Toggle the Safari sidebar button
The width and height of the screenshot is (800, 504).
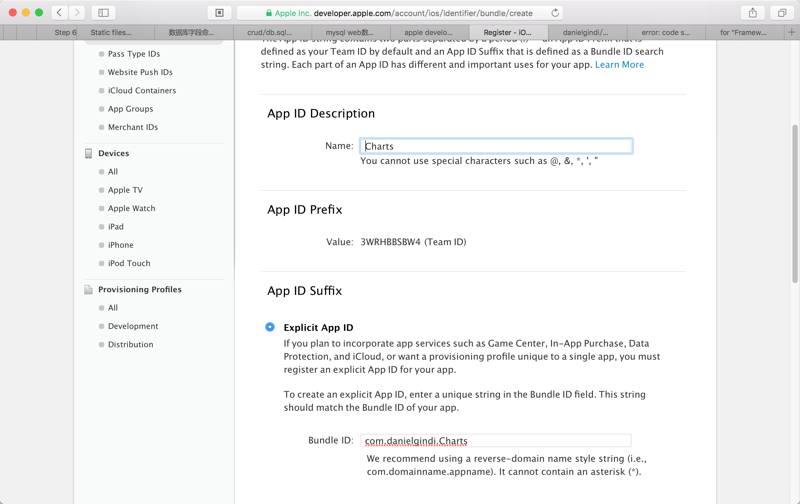pos(103,13)
